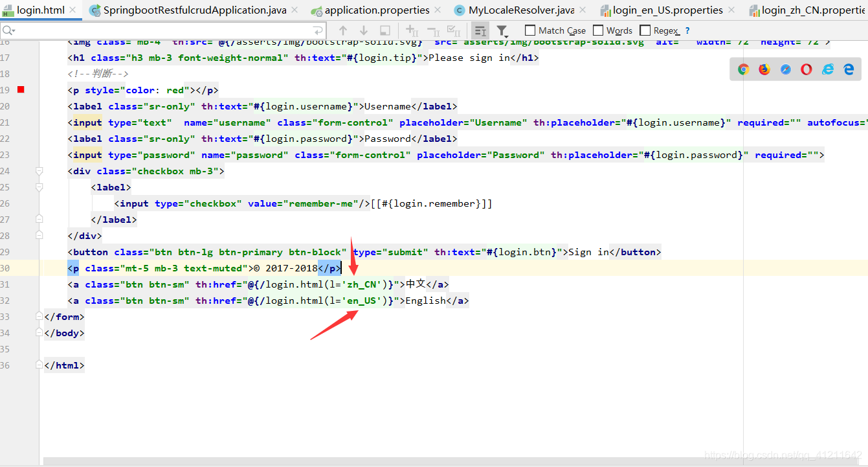
Task: Preview page in Safari browser
Action: tap(786, 69)
